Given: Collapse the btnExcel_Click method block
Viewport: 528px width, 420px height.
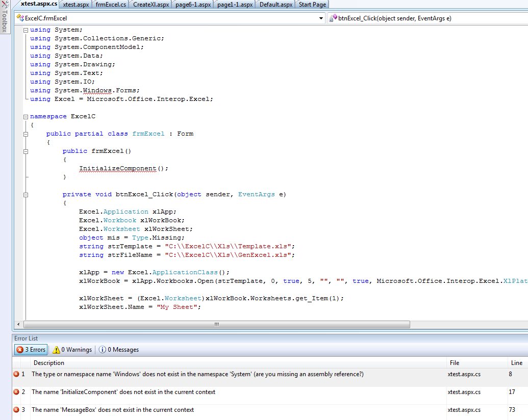Looking at the screenshot, I should tap(26, 195).
